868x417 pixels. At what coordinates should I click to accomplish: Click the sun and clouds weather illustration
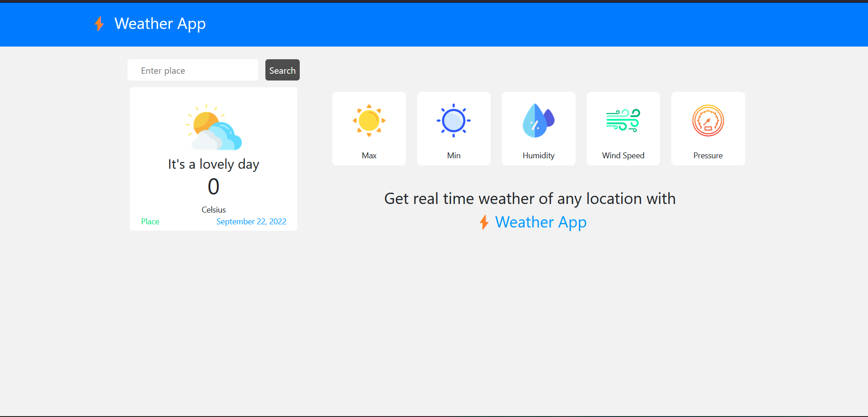213,128
